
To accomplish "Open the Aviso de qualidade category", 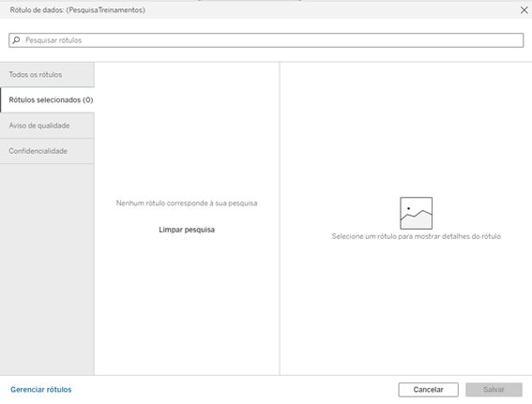I will point(47,126).
